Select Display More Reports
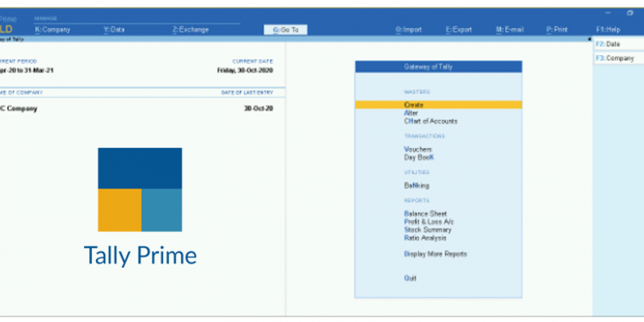Viewport: 644px width, 322px height. tap(436, 254)
